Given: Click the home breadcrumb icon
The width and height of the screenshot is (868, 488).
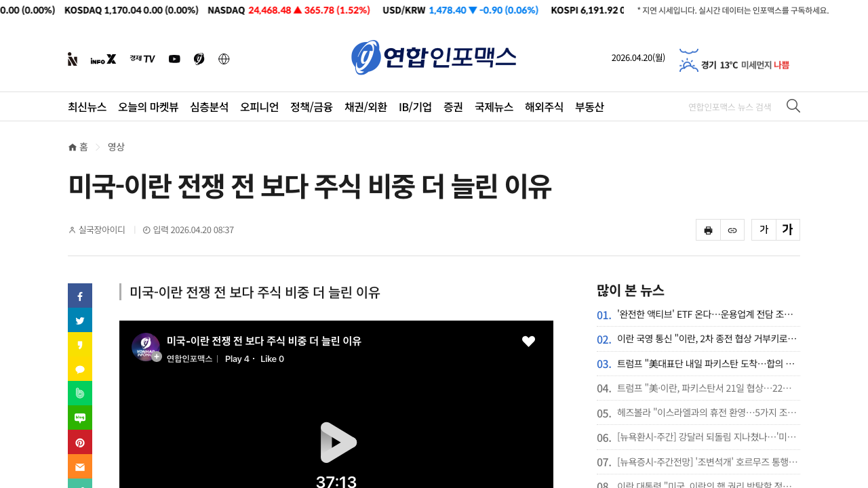Looking at the screenshot, I should [x=73, y=147].
